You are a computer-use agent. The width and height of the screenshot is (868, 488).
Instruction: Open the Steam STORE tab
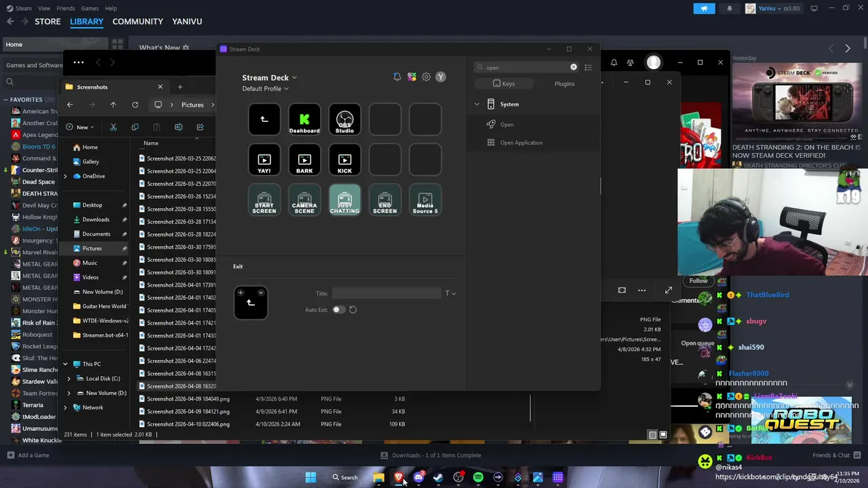click(x=47, y=22)
